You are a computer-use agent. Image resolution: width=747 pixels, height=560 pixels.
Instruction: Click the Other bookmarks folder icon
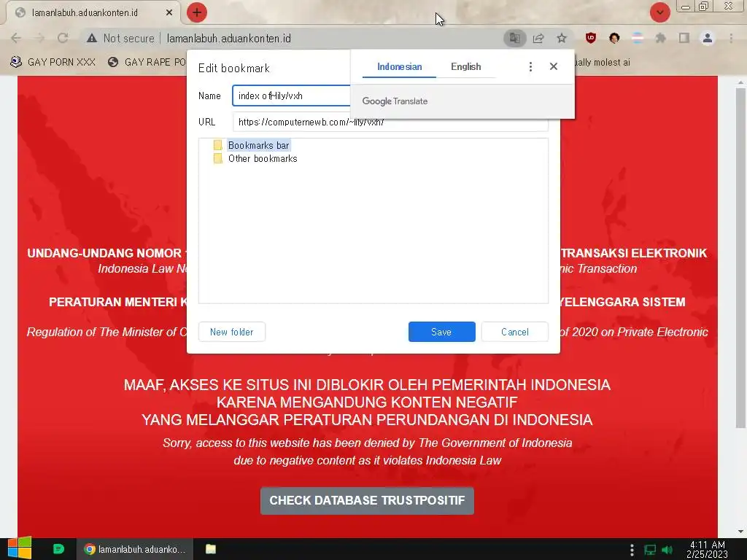click(x=217, y=158)
